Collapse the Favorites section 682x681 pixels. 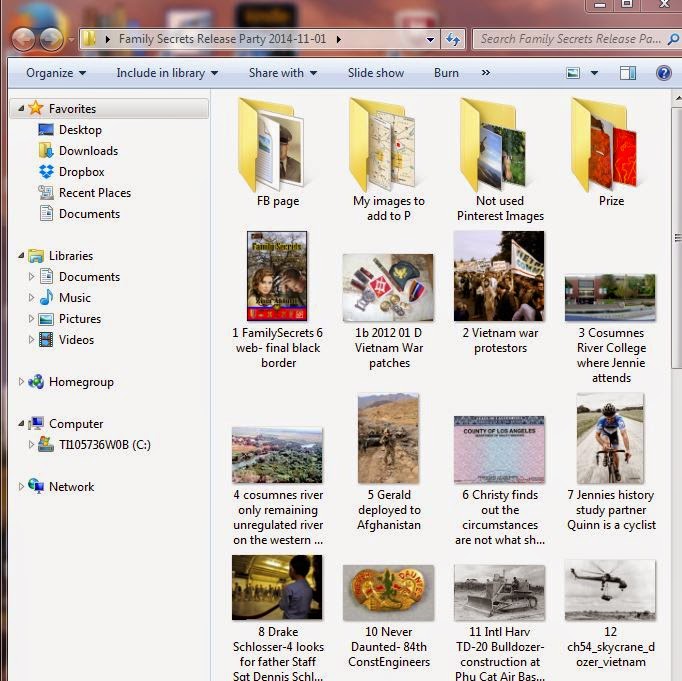click(x=21, y=108)
